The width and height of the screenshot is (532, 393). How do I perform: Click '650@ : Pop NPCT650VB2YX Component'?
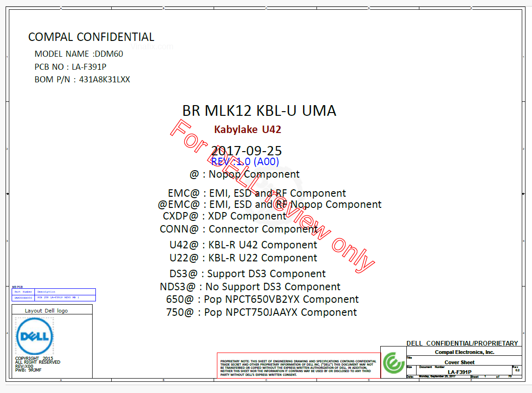262,300
